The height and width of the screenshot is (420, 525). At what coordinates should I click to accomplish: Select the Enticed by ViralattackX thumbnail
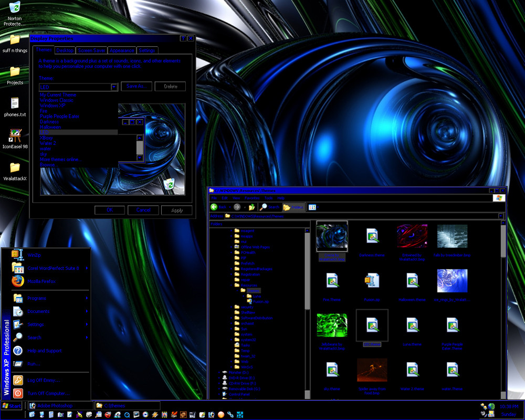(412, 236)
